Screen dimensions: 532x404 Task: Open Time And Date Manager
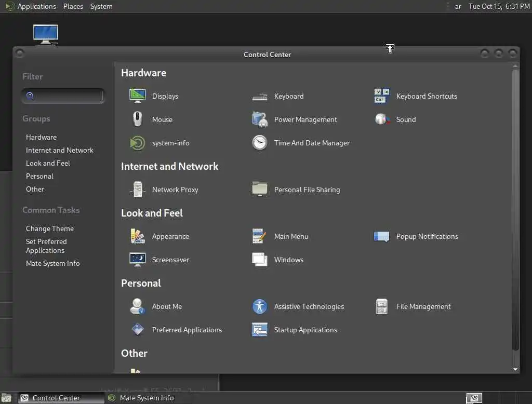260,143
